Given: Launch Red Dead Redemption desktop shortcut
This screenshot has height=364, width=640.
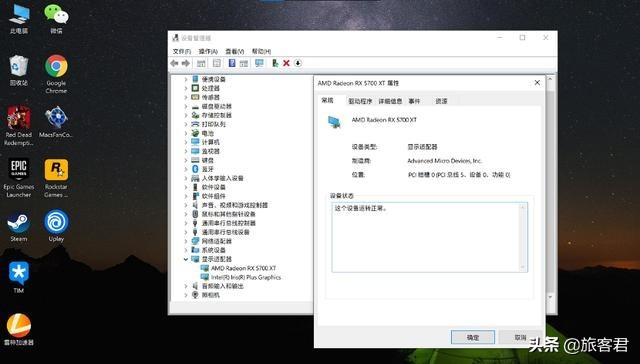Looking at the screenshot, I should click(19, 126).
